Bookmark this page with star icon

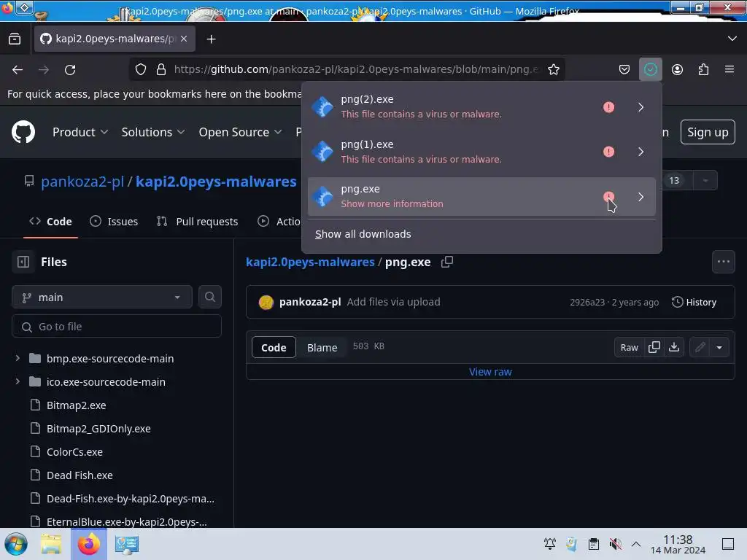(553, 69)
